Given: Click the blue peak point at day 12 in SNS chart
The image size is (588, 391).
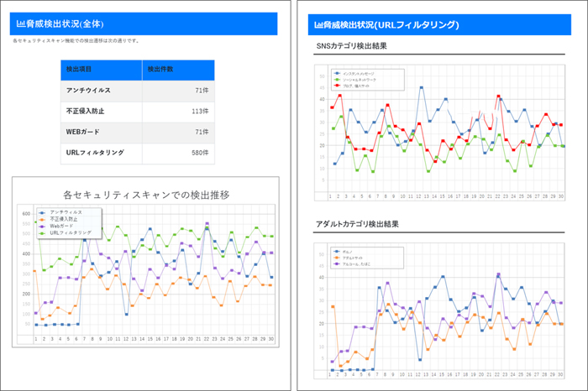Looking at the screenshot, I should pyautogui.click(x=422, y=87).
